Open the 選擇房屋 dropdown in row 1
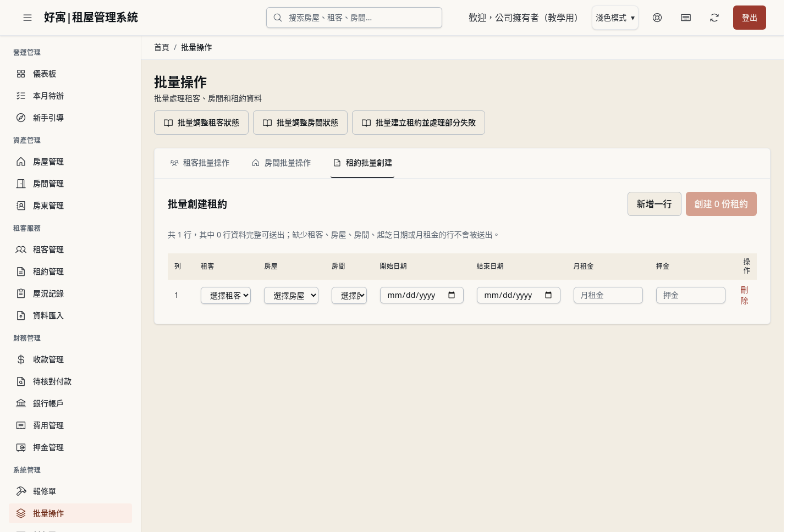Viewport: 792px width, 532px height. point(291,296)
